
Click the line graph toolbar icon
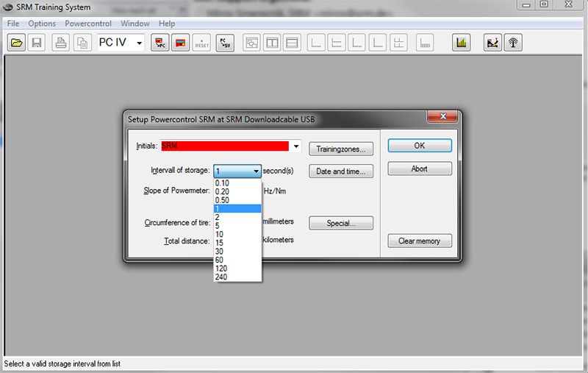tap(494, 43)
